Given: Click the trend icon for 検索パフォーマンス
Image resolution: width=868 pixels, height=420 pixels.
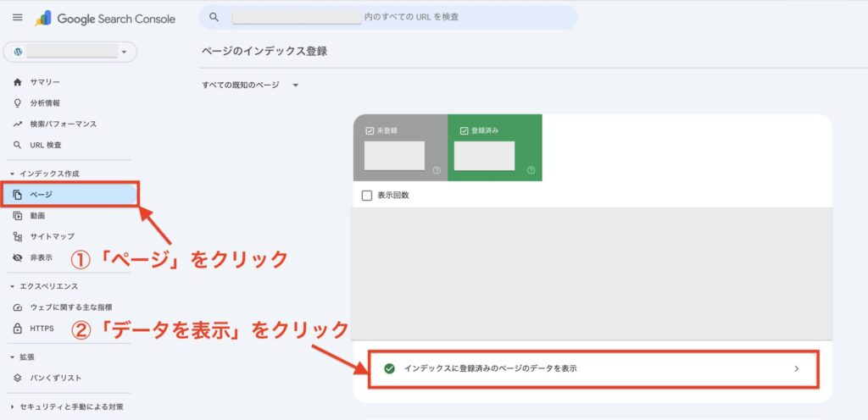Looking at the screenshot, I should tap(18, 124).
